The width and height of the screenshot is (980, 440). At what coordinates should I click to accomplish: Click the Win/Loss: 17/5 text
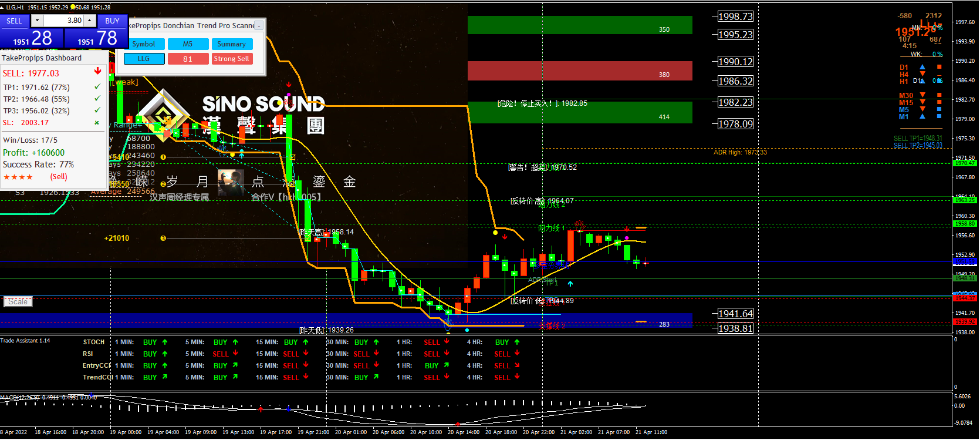click(x=31, y=140)
